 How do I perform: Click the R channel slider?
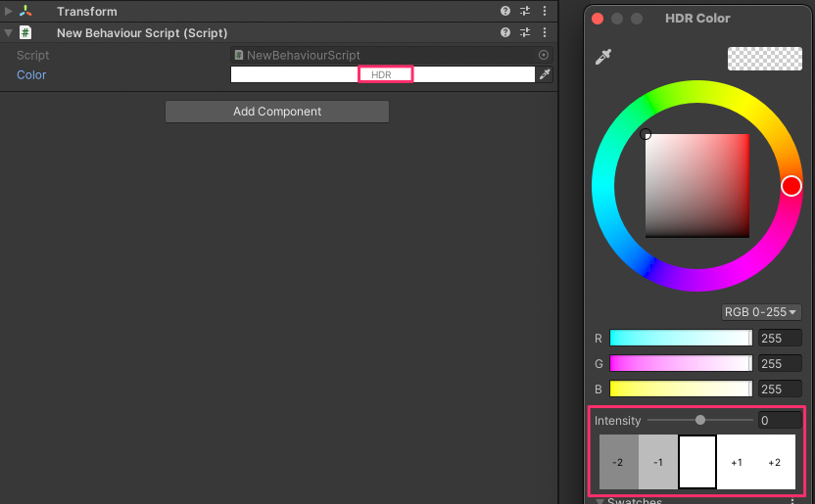click(681, 338)
